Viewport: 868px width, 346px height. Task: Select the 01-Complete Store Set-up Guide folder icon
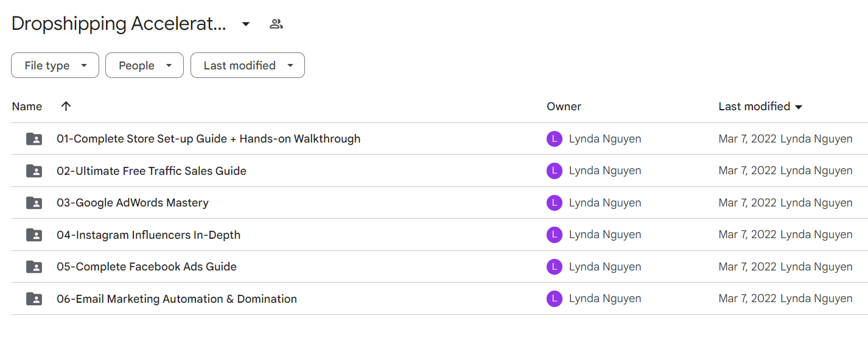tap(34, 139)
